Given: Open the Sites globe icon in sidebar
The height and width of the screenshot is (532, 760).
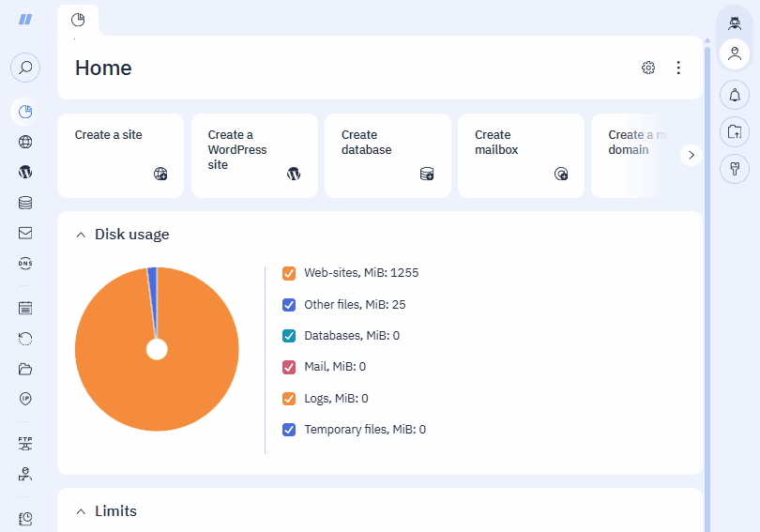Looking at the screenshot, I should tap(25, 142).
